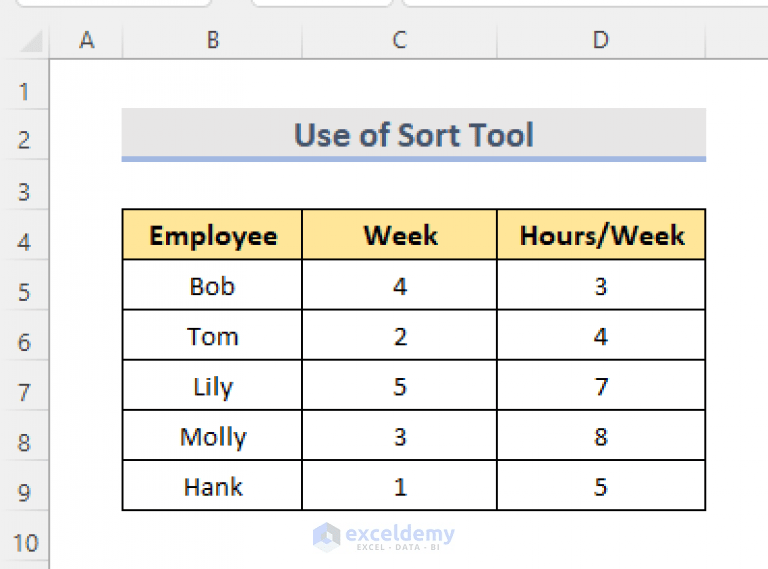The image size is (768, 569).
Task: Select Molly's Hours/Week value 8
Action: coord(601,435)
